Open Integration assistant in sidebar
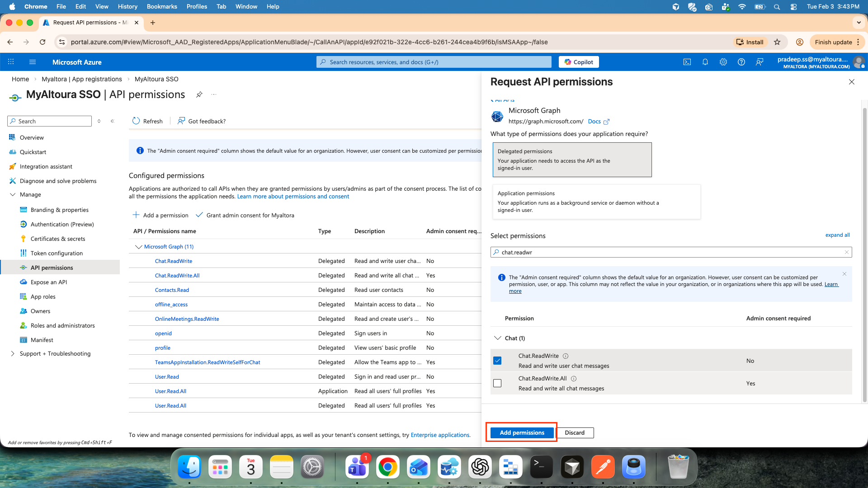Screen dimensions: 868x488 [x=46, y=166]
